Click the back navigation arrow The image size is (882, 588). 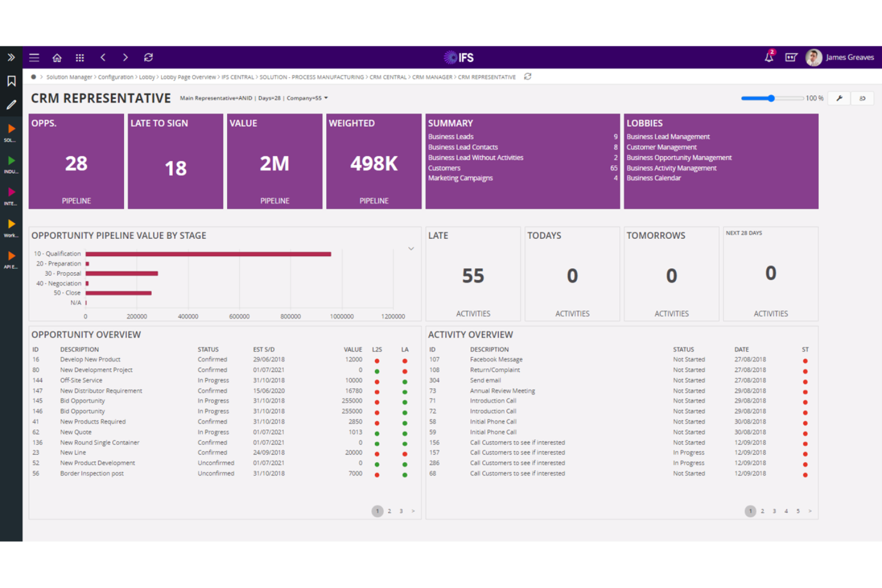[x=103, y=57]
